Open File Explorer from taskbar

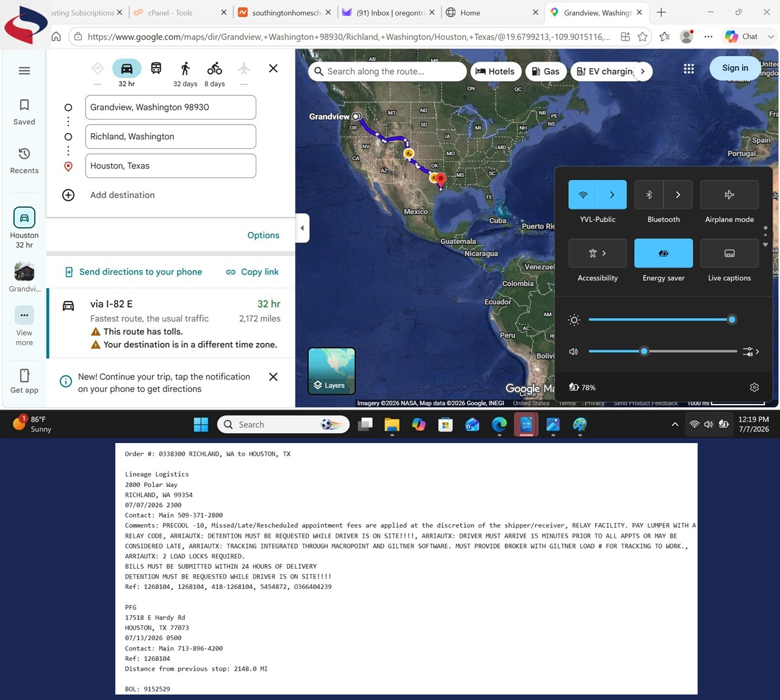(x=392, y=424)
